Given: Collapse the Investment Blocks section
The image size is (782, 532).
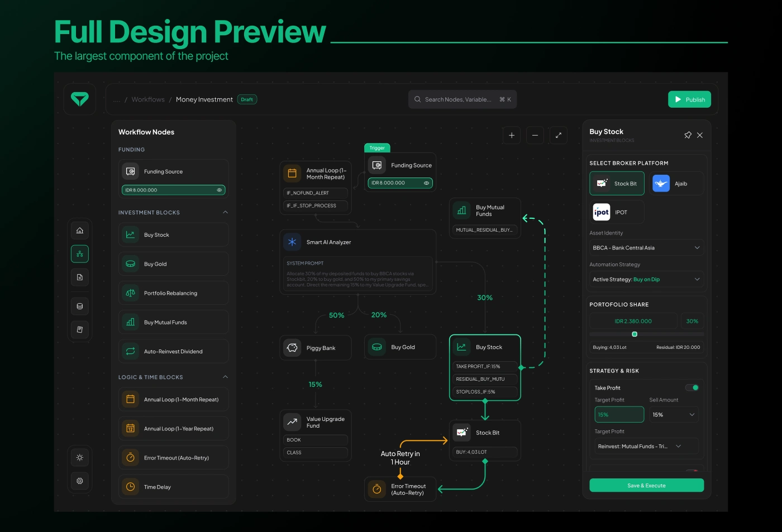Looking at the screenshot, I should (x=226, y=213).
